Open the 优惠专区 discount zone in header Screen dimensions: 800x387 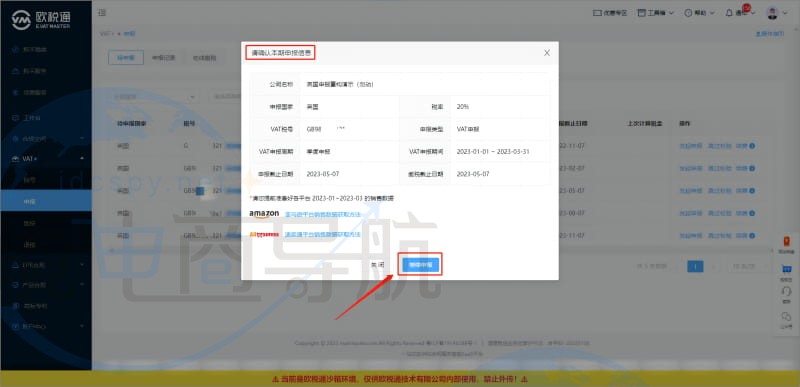click(x=609, y=13)
